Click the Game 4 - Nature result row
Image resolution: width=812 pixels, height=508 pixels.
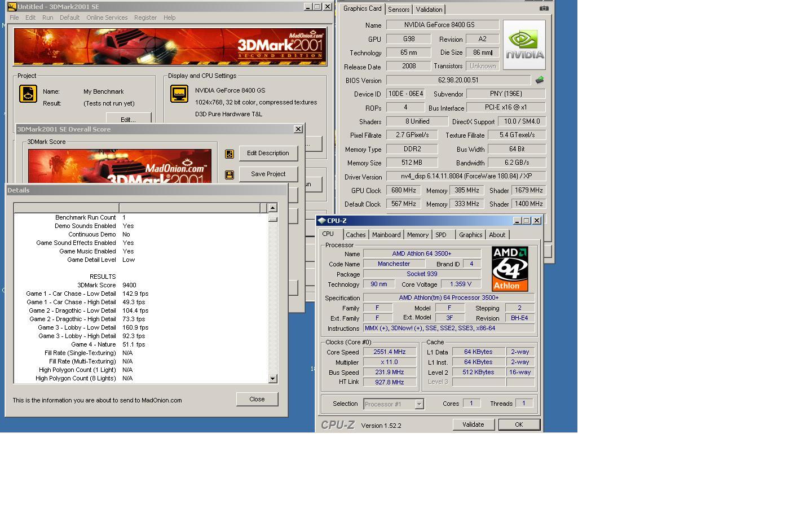pos(140,344)
